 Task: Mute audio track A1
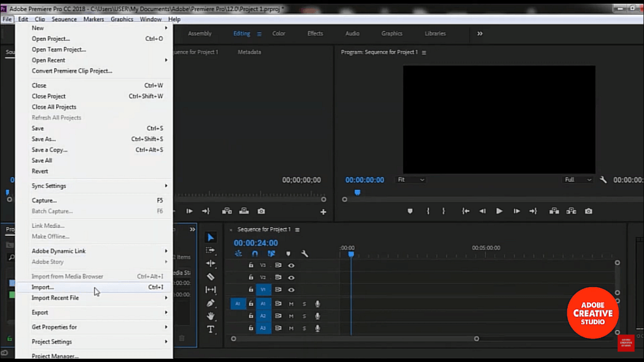tap(291, 304)
